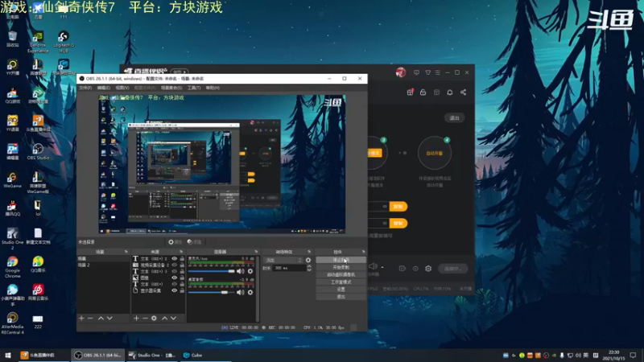Add a new scene with the plus icon
Viewport: 644px width, 362px height.
pos(81,318)
